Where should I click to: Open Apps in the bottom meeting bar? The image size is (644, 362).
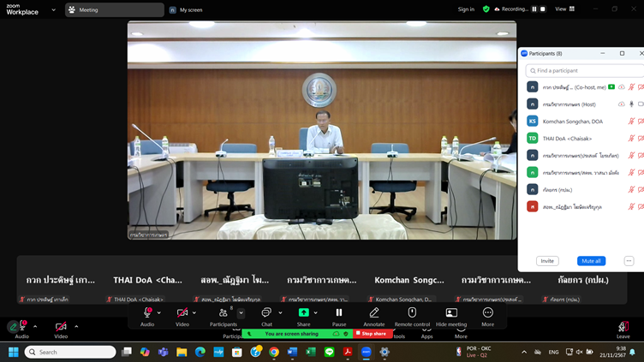click(426, 336)
